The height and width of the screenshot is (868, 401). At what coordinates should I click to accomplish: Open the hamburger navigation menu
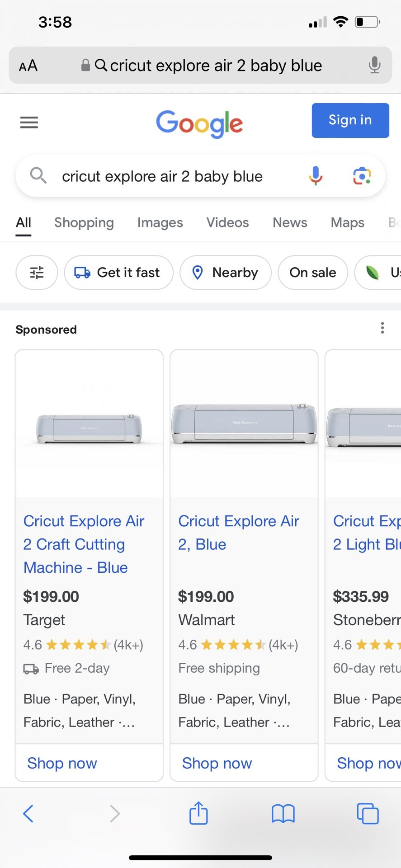[x=29, y=122]
